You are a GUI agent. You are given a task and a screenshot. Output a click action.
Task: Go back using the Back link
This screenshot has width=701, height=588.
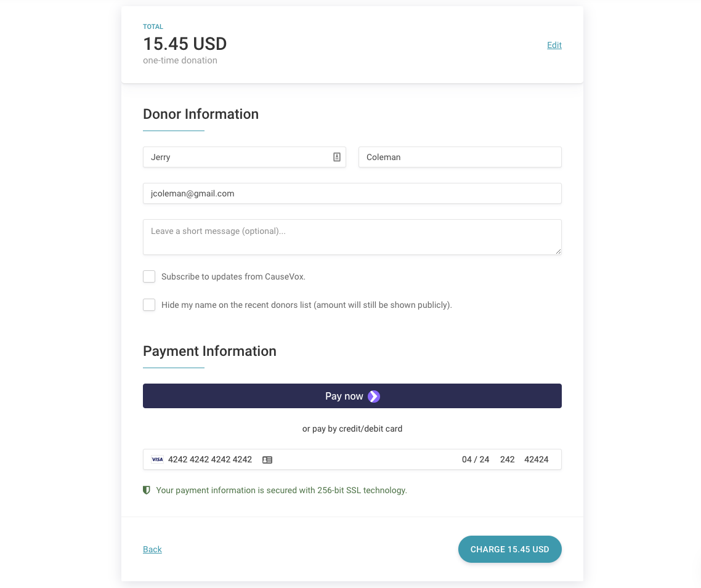tap(152, 549)
